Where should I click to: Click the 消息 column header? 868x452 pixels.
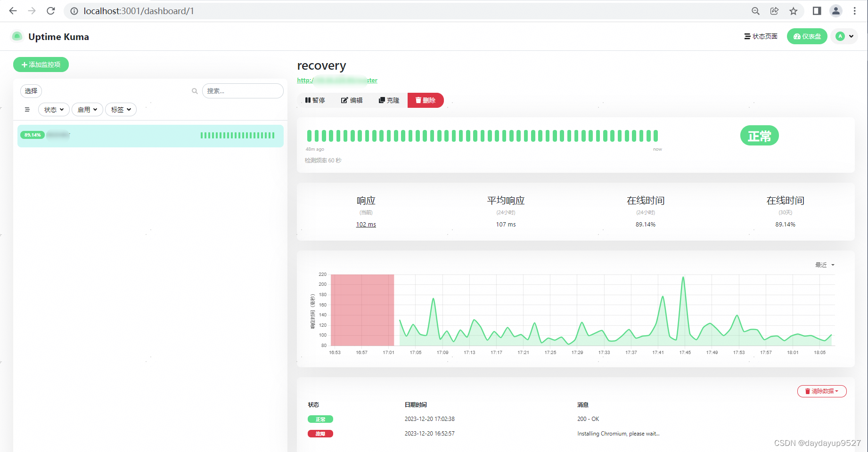[583, 405]
